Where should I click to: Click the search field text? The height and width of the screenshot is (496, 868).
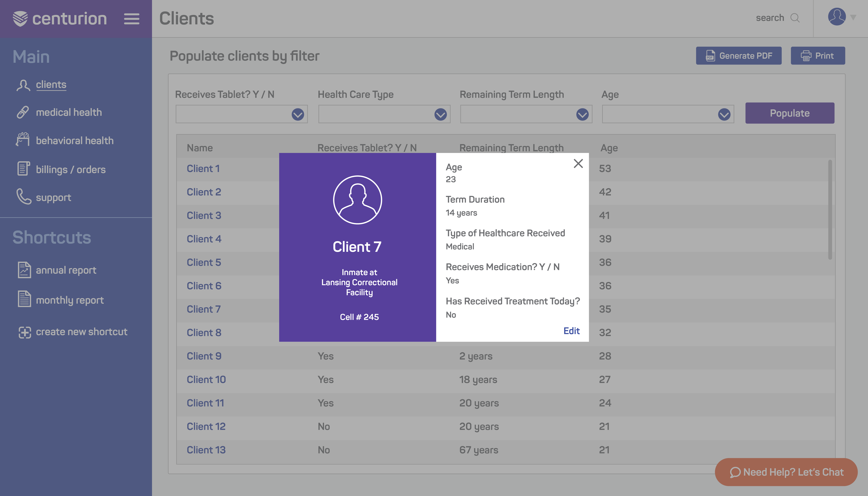coord(770,18)
